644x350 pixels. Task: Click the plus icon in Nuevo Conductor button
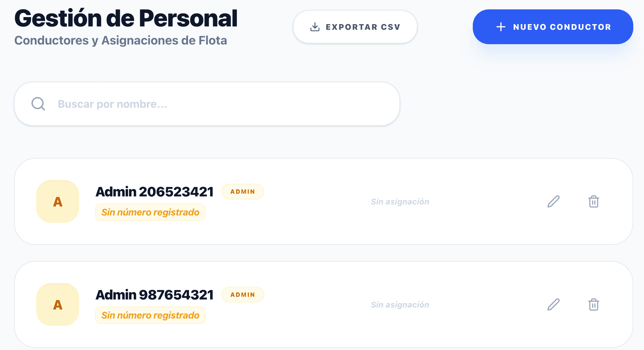click(x=501, y=27)
